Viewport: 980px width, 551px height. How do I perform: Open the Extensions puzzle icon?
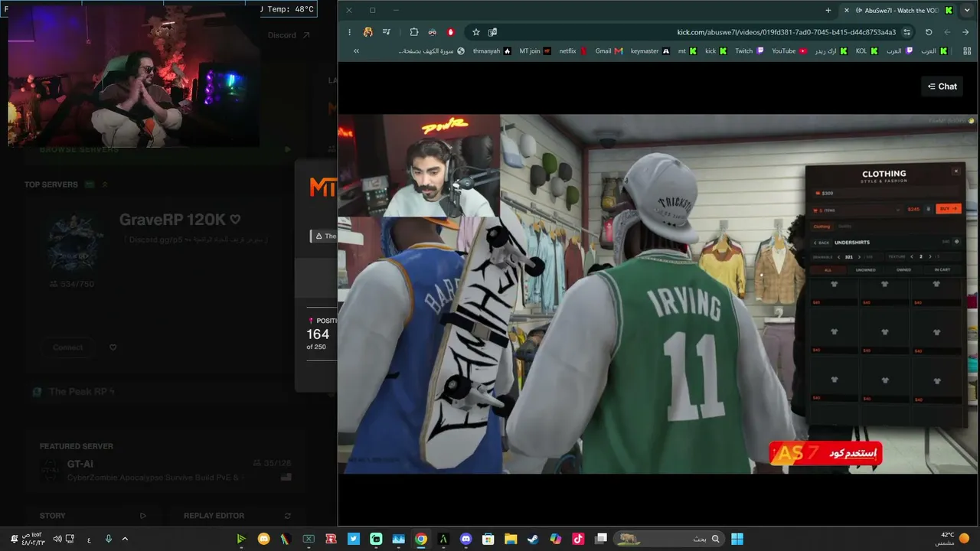(x=414, y=32)
